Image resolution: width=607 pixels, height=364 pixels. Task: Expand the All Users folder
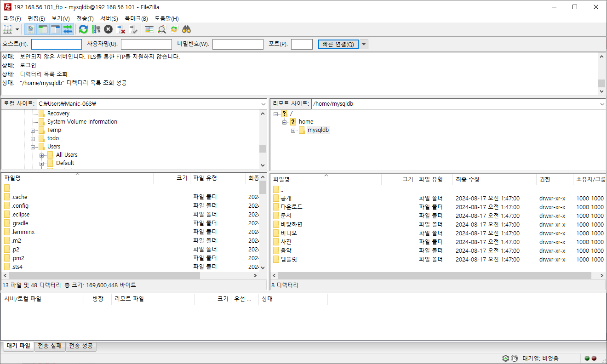[42, 155]
